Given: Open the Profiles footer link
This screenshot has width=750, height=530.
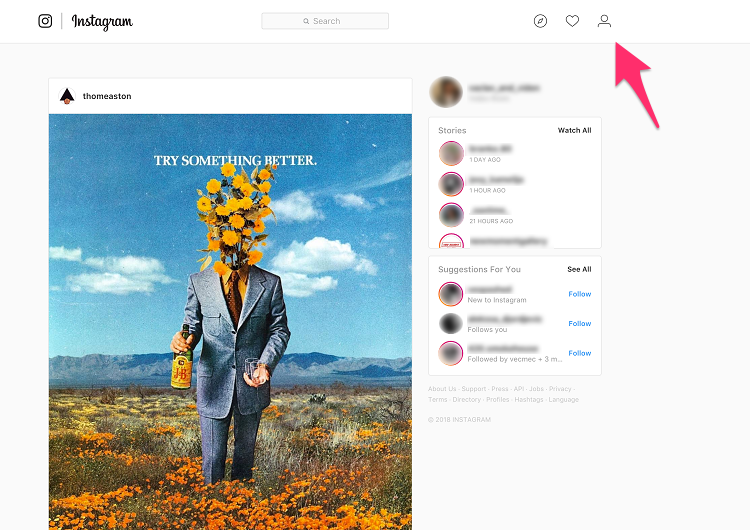Looking at the screenshot, I should pyautogui.click(x=498, y=399).
